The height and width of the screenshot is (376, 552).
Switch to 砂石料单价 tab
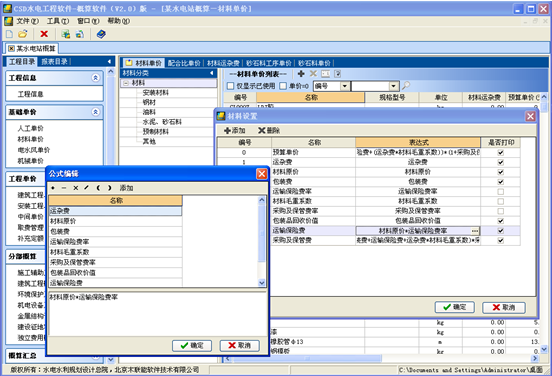(314, 63)
